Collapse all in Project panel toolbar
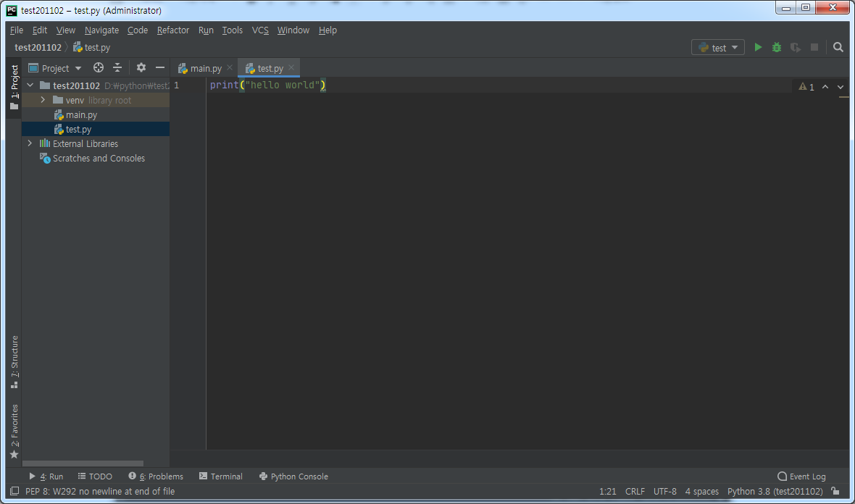855x504 pixels. [117, 67]
